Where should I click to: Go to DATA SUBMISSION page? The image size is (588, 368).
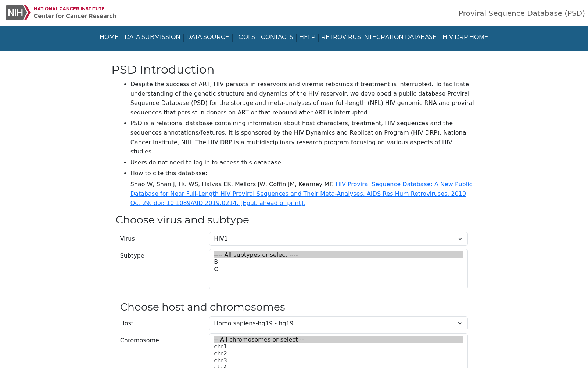[153, 37]
